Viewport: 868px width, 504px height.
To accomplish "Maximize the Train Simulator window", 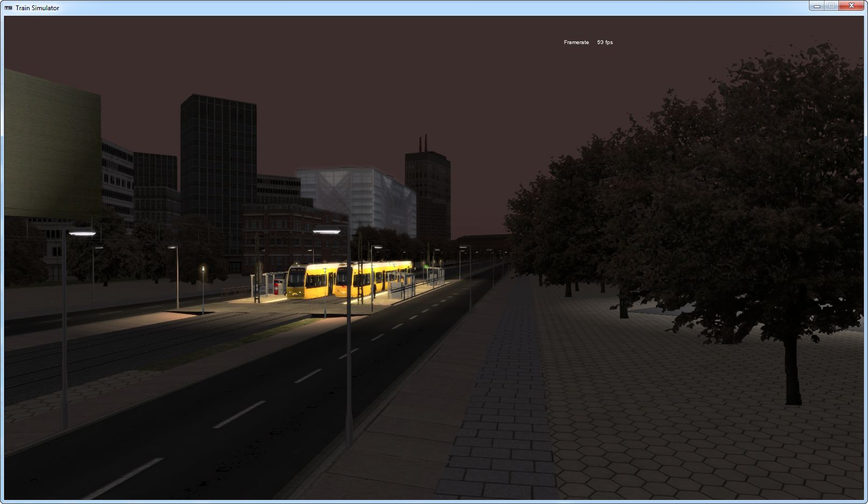I will tap(831, 6).
